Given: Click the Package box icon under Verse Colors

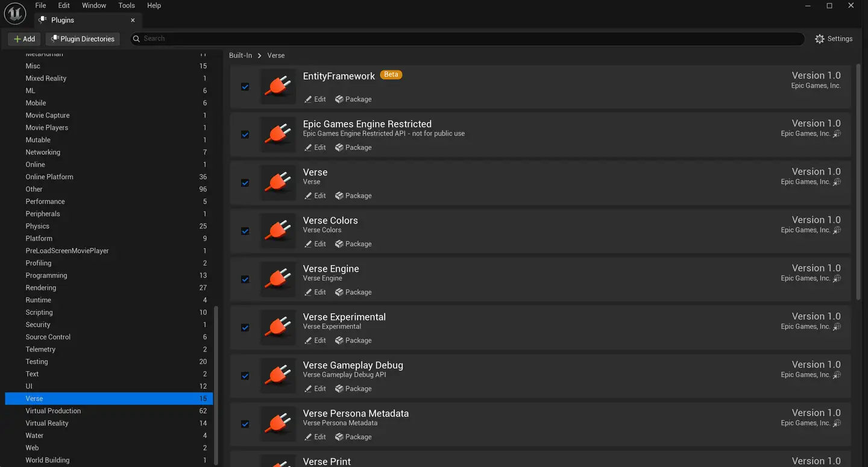Looking at the screenshot, I should click(339, 244).
